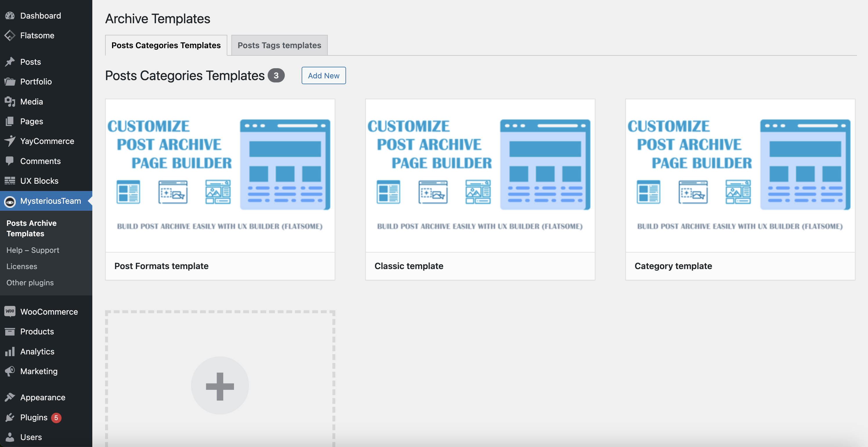Click the UX Blocks grid icon
The image size is (868, 447).
(10, 181)
